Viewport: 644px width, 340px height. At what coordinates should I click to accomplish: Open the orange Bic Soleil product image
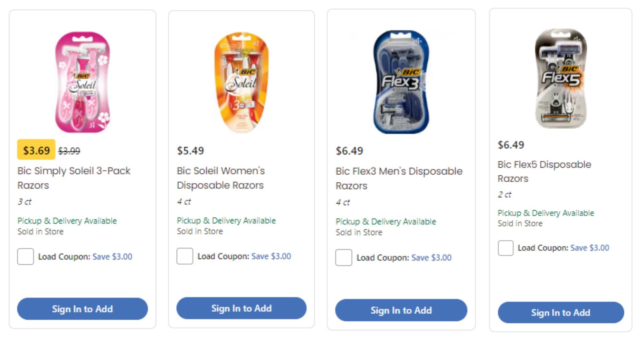point(241,82)
